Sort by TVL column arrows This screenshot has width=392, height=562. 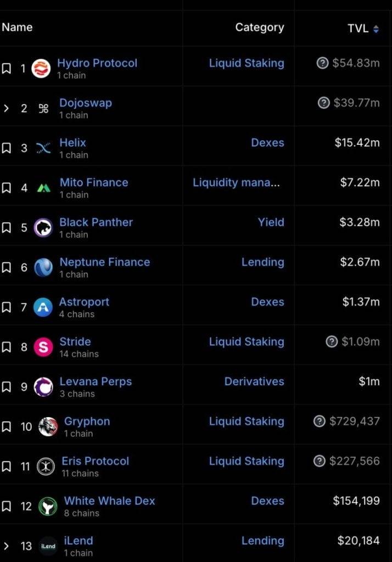[x=376, y=29]
